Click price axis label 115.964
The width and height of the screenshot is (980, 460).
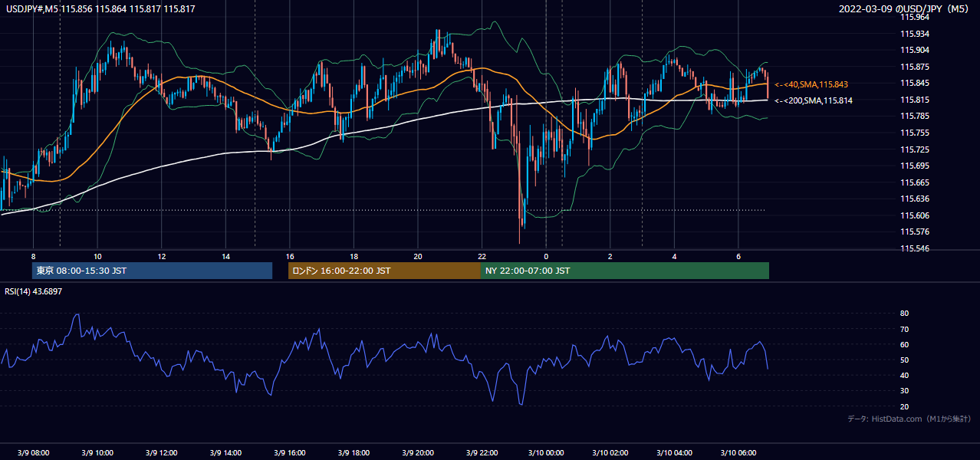click(914, 17)
